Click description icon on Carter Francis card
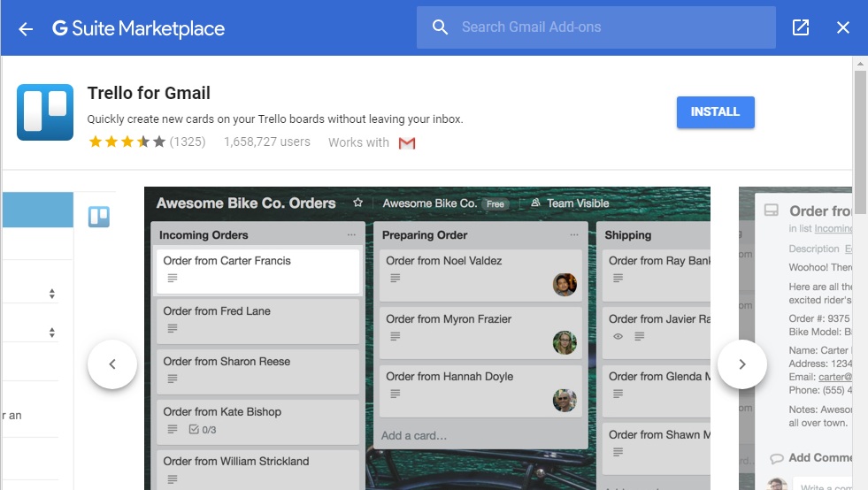This screenshot has height=490, width=868. [x=173, y=278]
